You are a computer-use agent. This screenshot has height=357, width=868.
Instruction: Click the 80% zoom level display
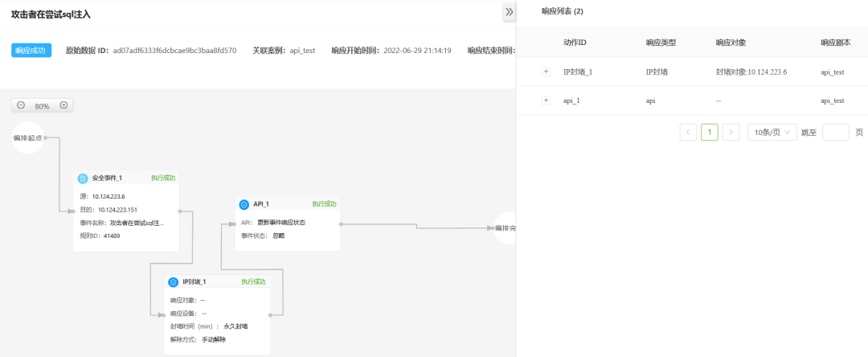click(42, 105)
